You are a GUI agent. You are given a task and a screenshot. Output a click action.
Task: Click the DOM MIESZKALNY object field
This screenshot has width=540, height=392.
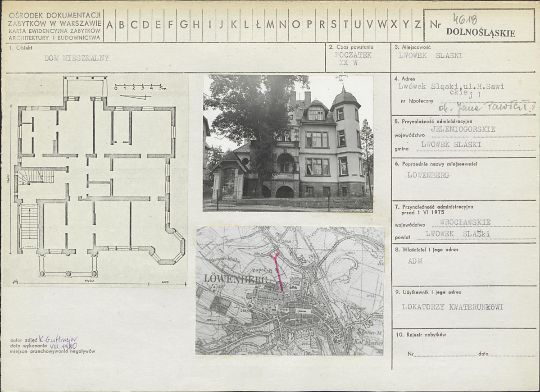click(x=77, y=58)
